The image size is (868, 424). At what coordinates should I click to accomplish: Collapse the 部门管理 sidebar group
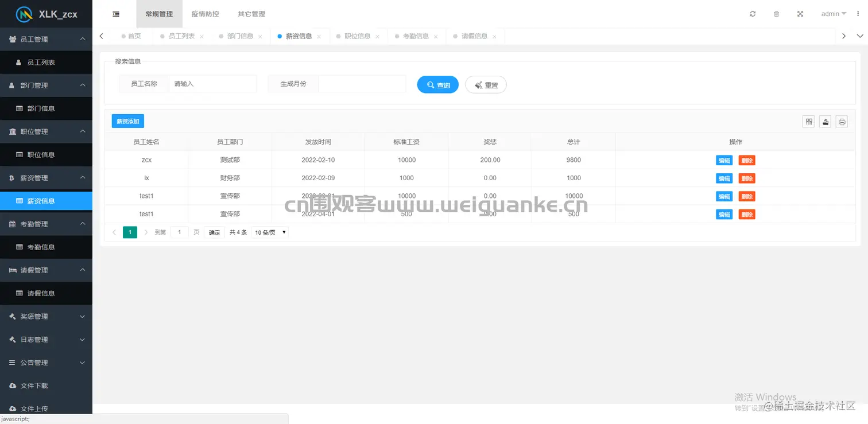pyautogui.click(x=46, y=85)
